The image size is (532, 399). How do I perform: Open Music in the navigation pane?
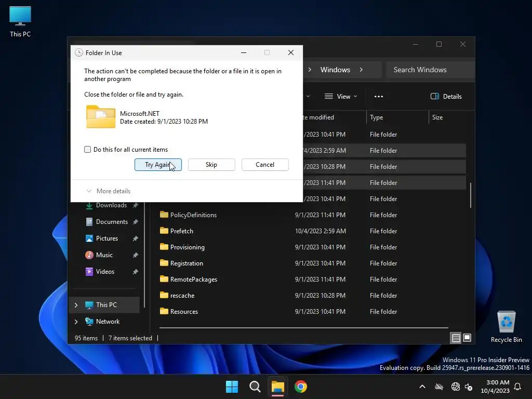click(104, 255)
